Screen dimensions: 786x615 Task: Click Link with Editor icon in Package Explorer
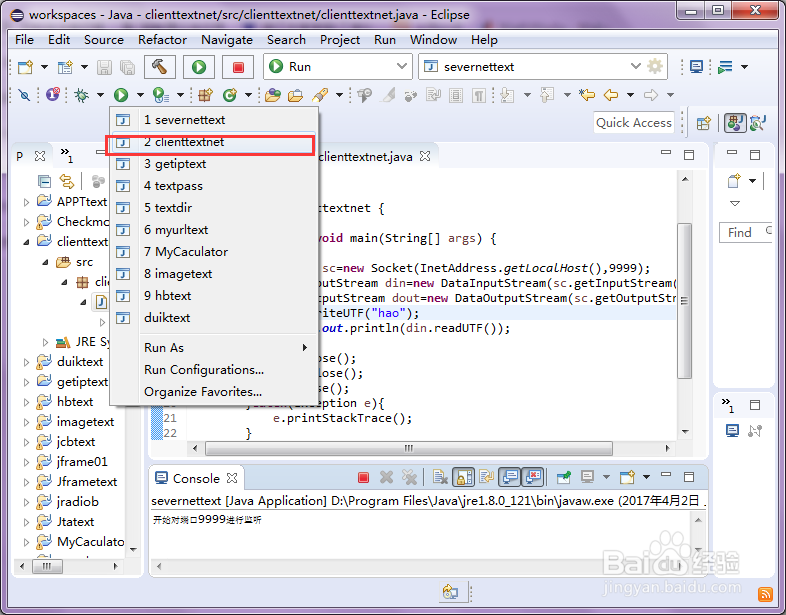[67, 181]
